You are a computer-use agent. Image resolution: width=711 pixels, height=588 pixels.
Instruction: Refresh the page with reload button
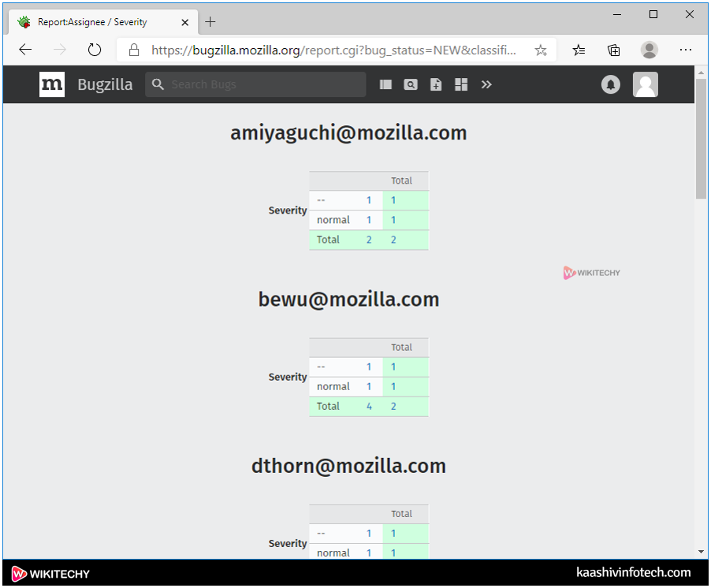point(95,50)
